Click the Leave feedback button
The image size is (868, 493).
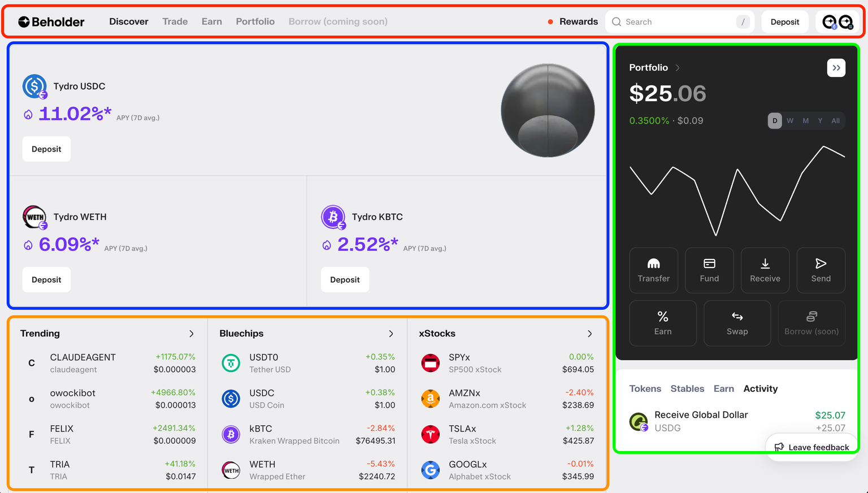(x=812, y=447)
